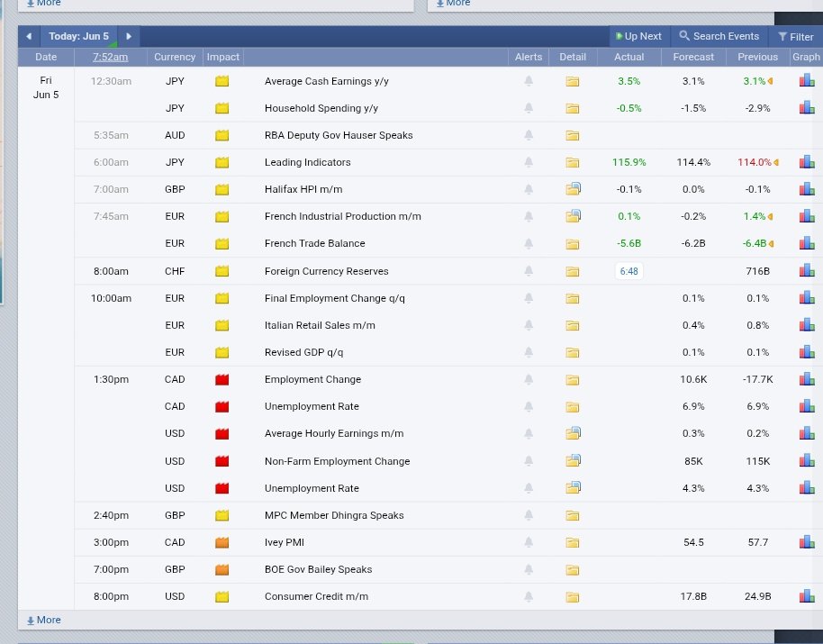
Task: Click actual value 115.9% for Leading Indicators
Action: click(x=629, y=162)
